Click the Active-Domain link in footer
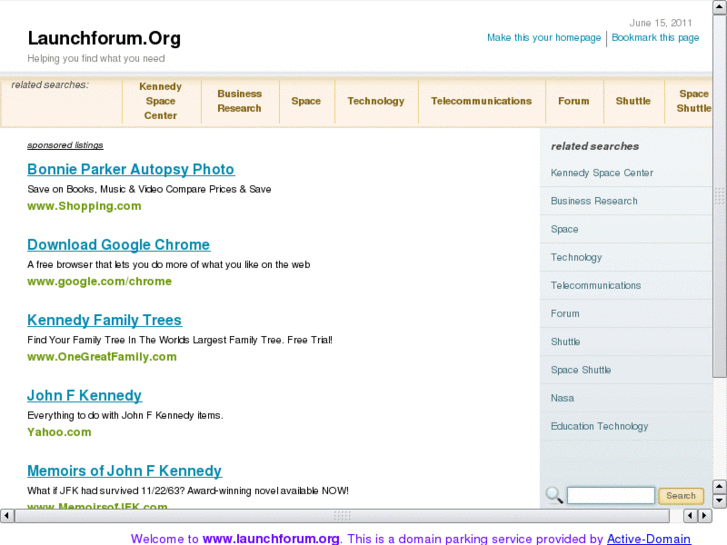 coord(649,539)
